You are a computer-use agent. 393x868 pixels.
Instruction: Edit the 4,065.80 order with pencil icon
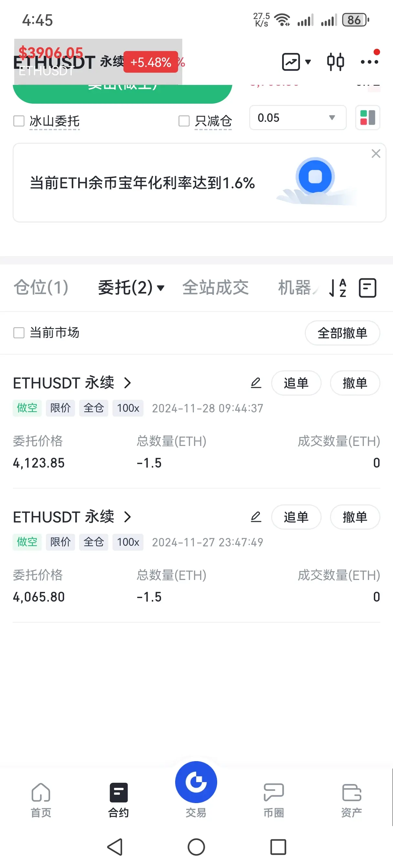click(x=256, y=517)
